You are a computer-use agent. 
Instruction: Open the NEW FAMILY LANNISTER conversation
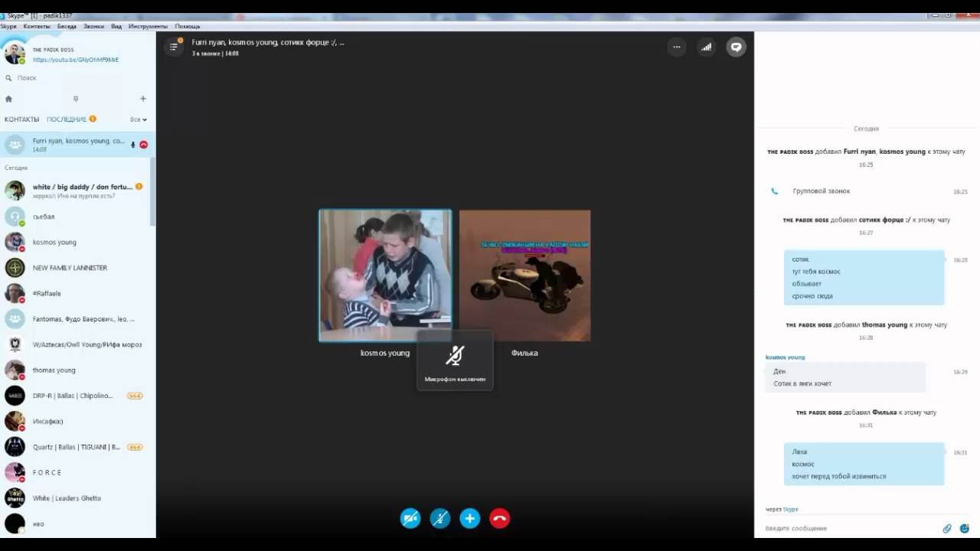pyautogui.click(x=76, y=268)
